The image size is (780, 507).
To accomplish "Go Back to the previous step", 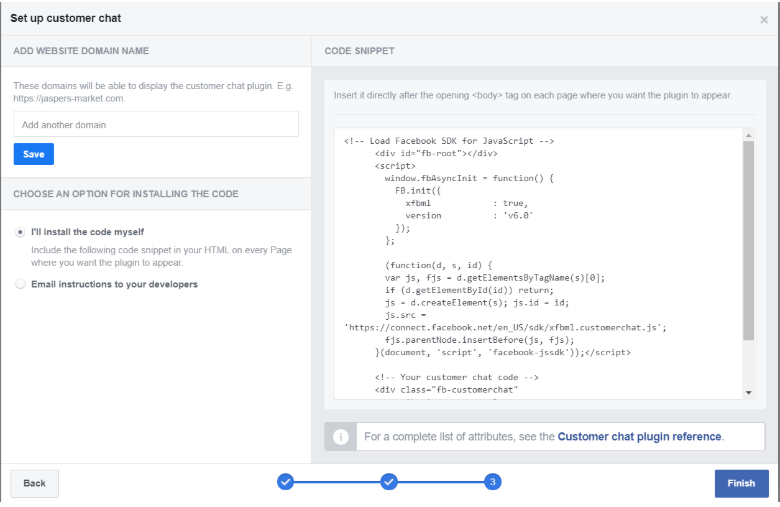I will coord(34,483).
